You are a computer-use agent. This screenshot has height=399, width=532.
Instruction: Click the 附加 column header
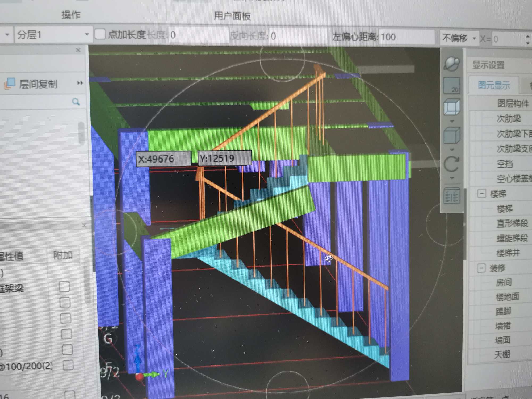click(63, 255)
